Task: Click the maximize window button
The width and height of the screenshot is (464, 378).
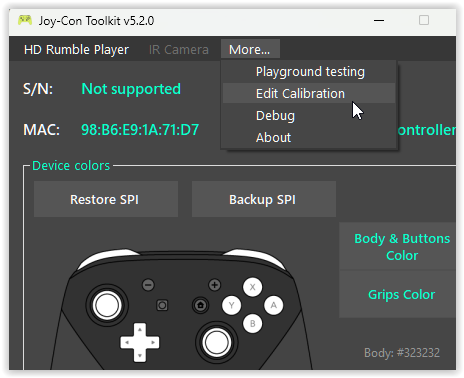Action: point(424,21)
